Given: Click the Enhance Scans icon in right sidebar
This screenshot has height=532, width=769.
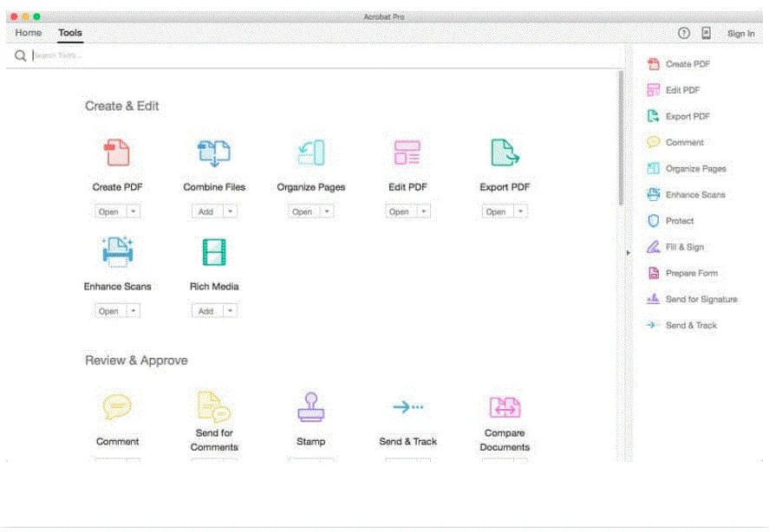Looking at the screenshot, I should tap(653, 194).
